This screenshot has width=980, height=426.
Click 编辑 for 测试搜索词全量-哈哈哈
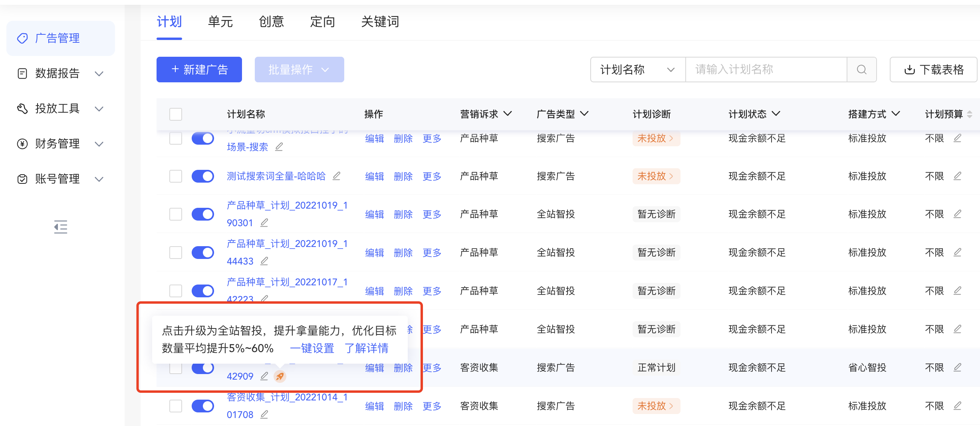point(375,176)
